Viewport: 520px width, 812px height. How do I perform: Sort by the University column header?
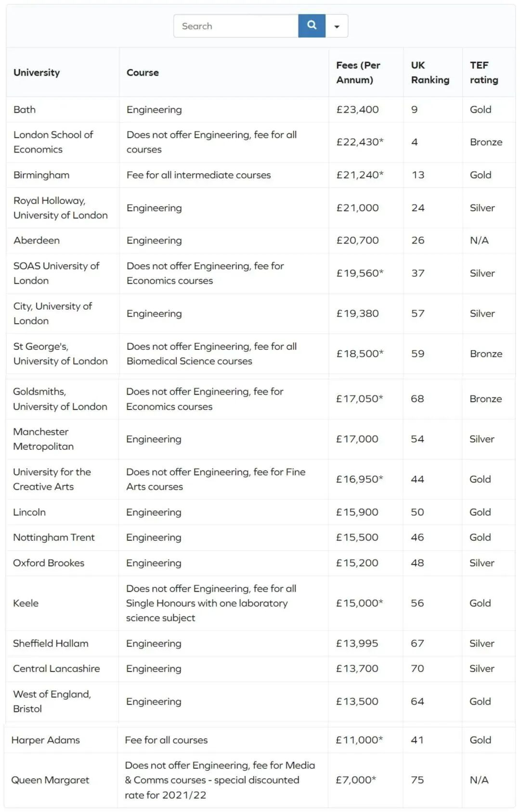(37, 73)
